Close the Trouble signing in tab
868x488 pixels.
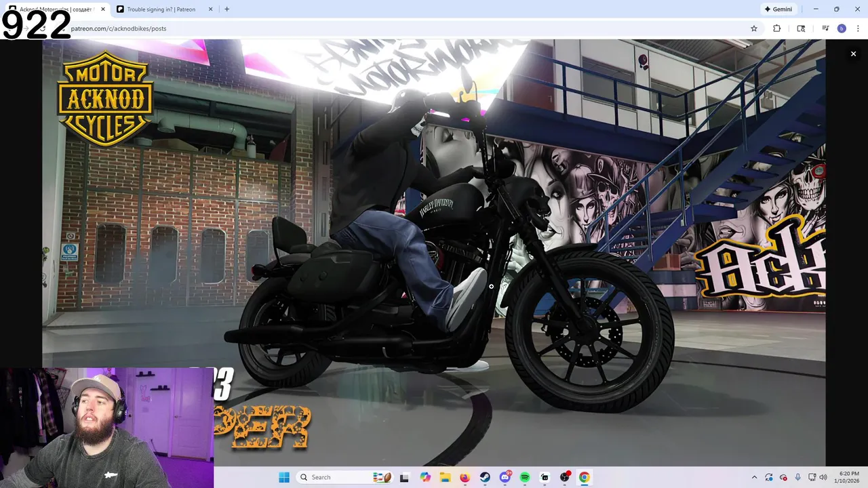210,9
